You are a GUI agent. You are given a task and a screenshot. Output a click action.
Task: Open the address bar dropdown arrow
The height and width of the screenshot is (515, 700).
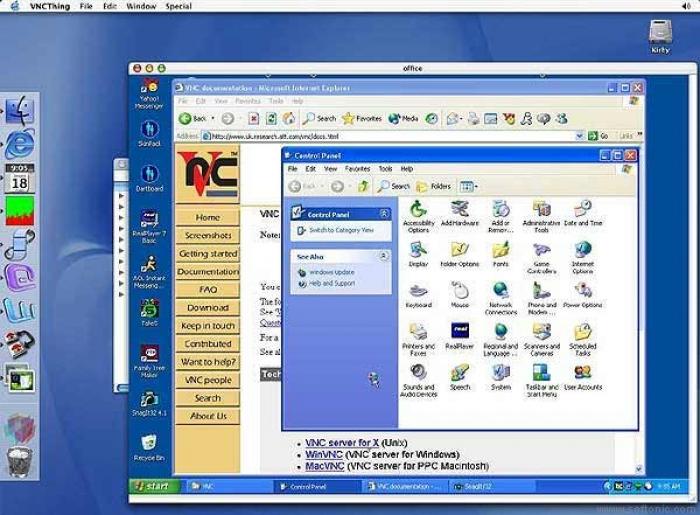(x=579, y=136)
